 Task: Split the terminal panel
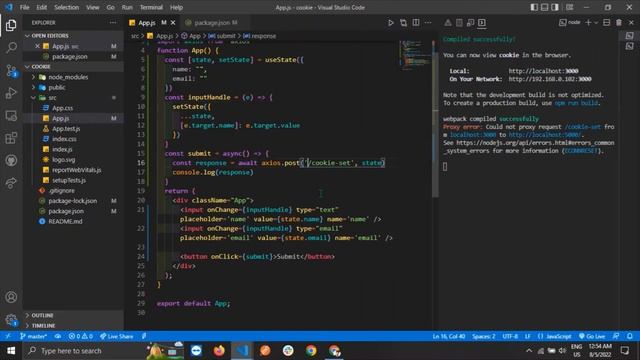pos(607,23)
